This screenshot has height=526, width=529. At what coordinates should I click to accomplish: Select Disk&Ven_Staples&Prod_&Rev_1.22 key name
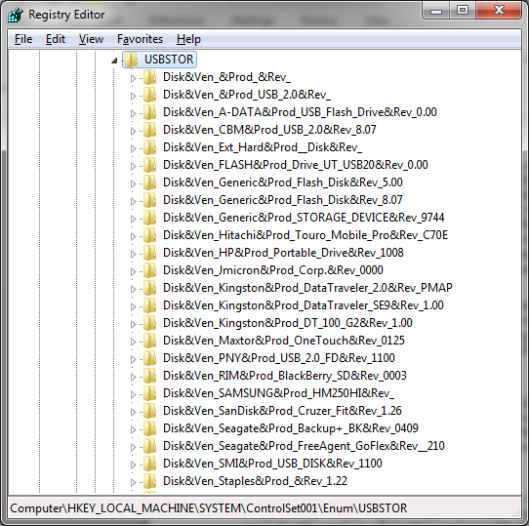click(x=255, y=481)
